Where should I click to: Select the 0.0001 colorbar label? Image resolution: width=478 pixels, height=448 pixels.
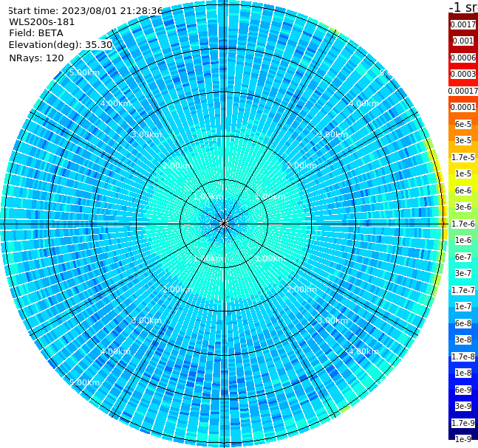[463, 107]
